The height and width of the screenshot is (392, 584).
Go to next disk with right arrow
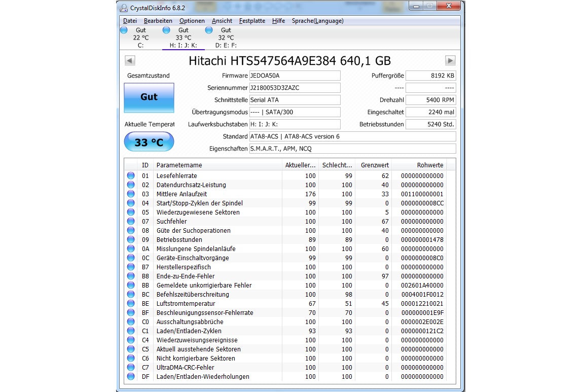pos(450,60)
